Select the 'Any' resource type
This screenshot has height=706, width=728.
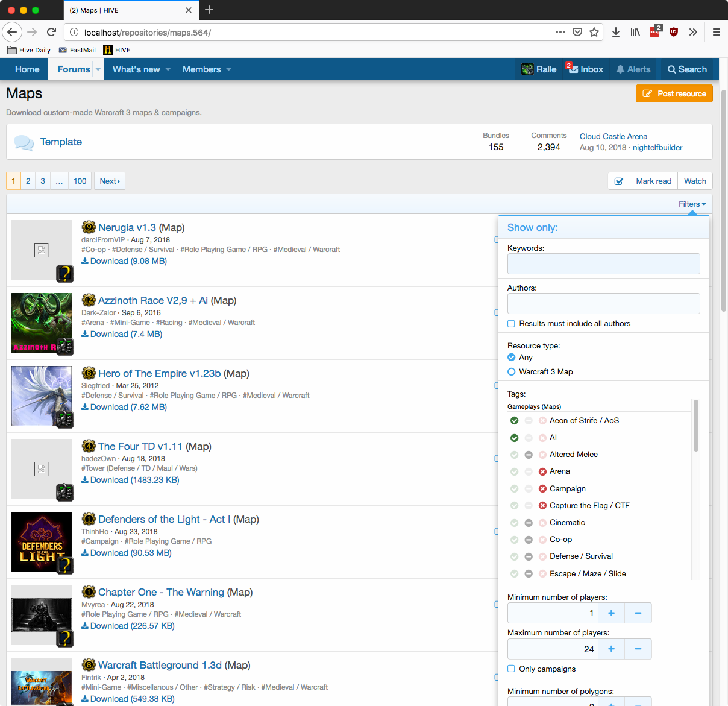point(512,358)
